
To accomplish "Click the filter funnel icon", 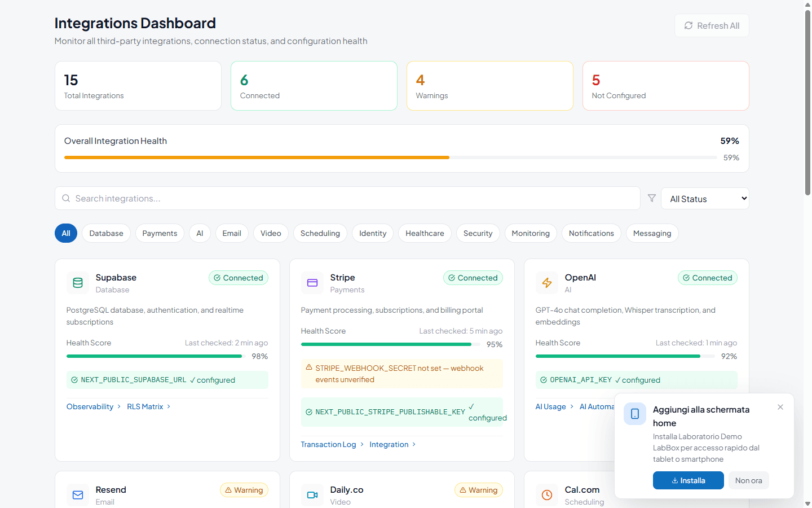I will (x=652, y=198).
